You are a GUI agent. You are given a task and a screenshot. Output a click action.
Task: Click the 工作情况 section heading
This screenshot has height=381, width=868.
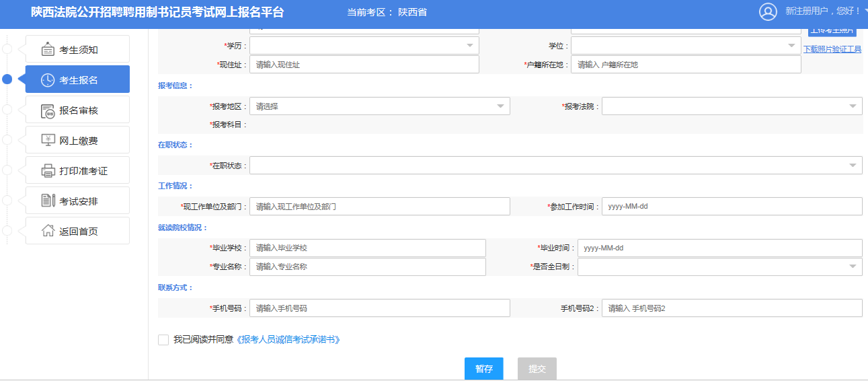click(x=175, y=186)
